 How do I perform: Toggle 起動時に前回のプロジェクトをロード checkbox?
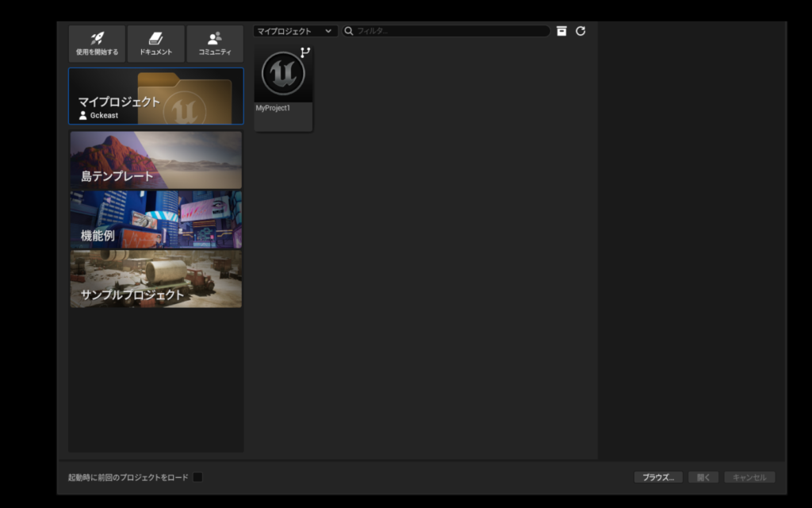point(197,477)
